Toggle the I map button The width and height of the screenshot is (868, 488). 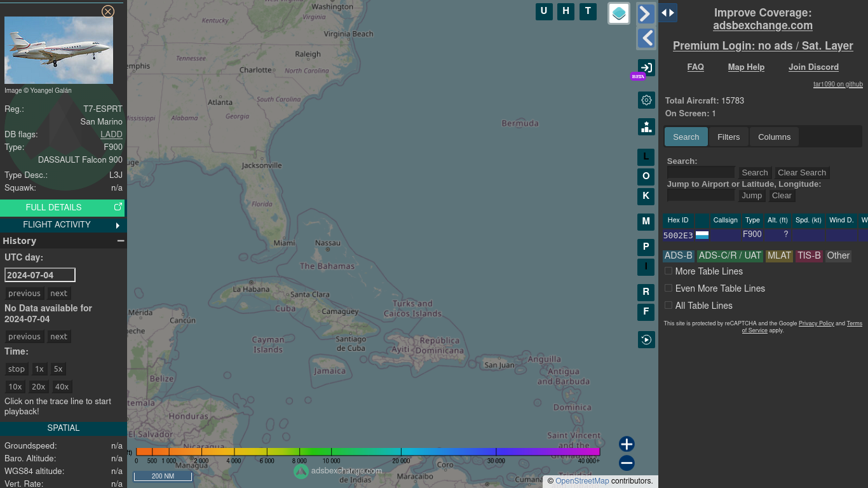[646, 267]
